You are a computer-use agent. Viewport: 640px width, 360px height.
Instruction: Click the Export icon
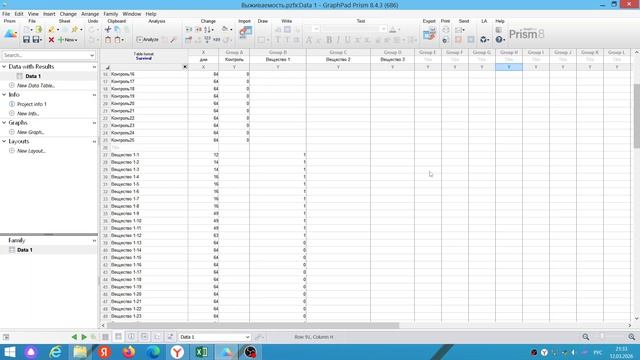[429, 33]
